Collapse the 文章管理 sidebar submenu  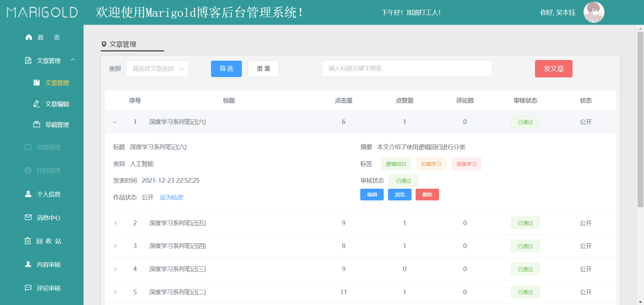73,60
